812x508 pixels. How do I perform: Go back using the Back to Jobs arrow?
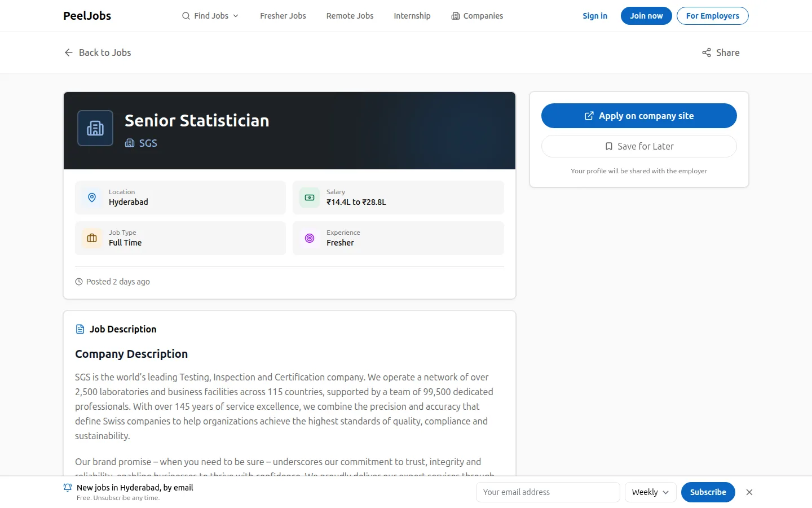coord(98,52)
